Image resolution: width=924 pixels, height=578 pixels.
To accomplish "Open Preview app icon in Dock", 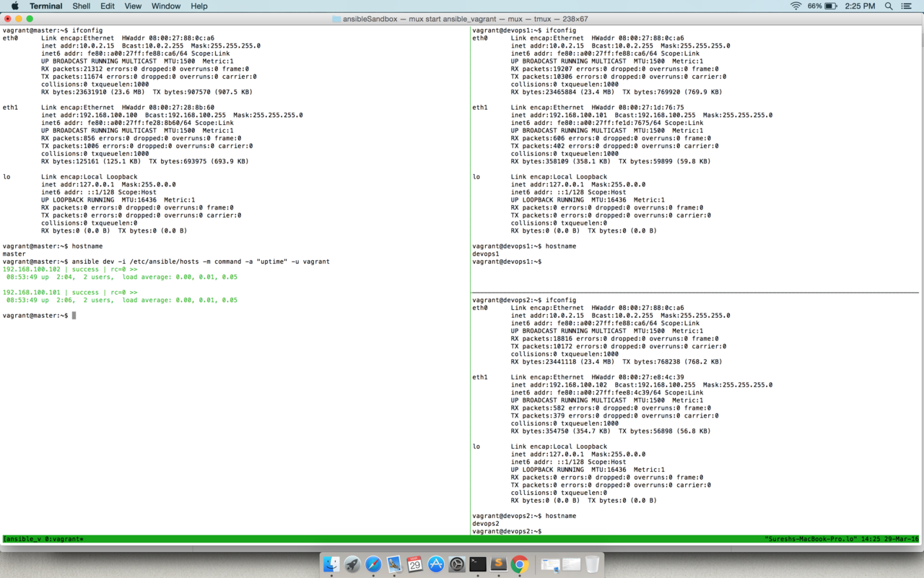I will pyautogui.click(x=394, y=564).
